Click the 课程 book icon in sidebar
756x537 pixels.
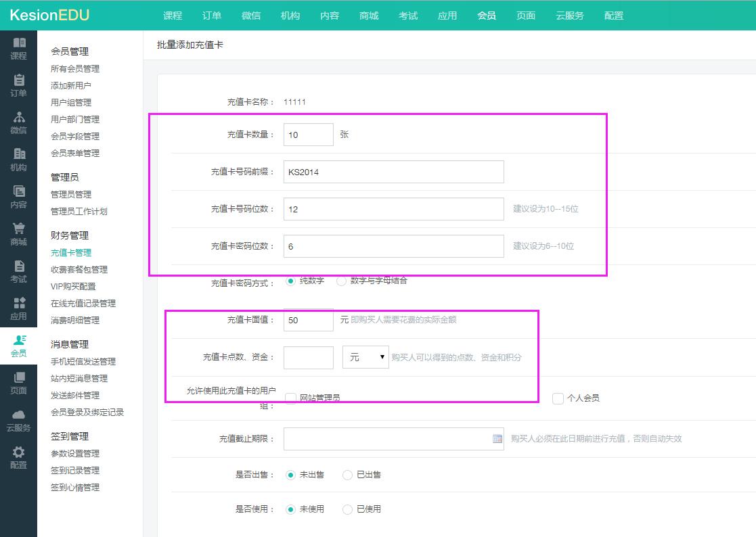pos(18,43)
